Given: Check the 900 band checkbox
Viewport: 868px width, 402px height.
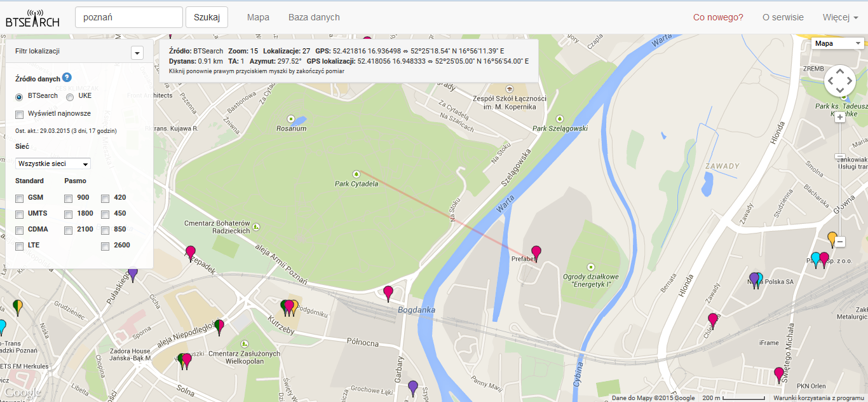Looking at the screenshot, I should click(68, 198).
